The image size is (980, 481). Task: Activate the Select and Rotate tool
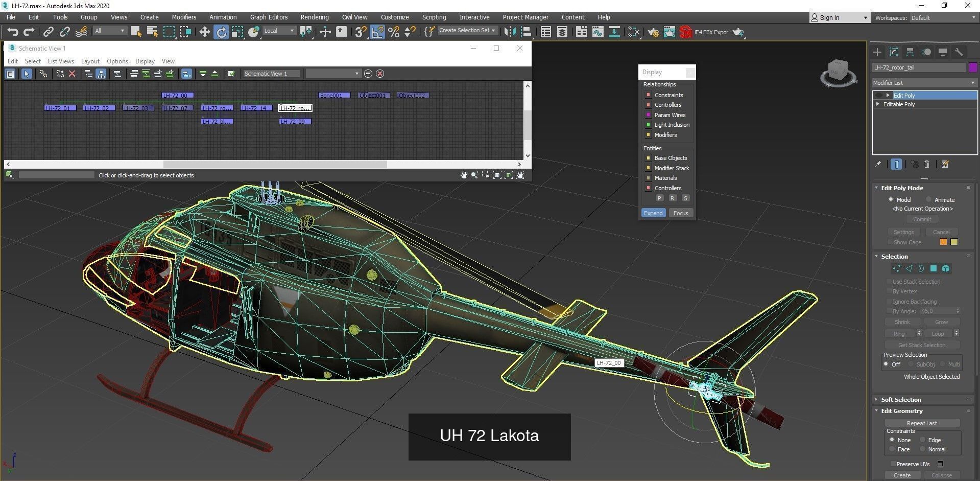[x=221, y=32]
